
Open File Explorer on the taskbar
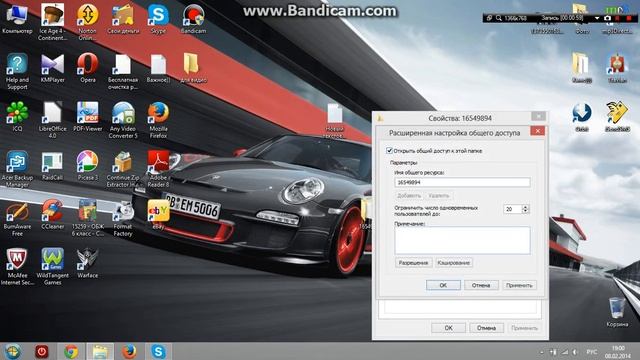coord(100,351)
